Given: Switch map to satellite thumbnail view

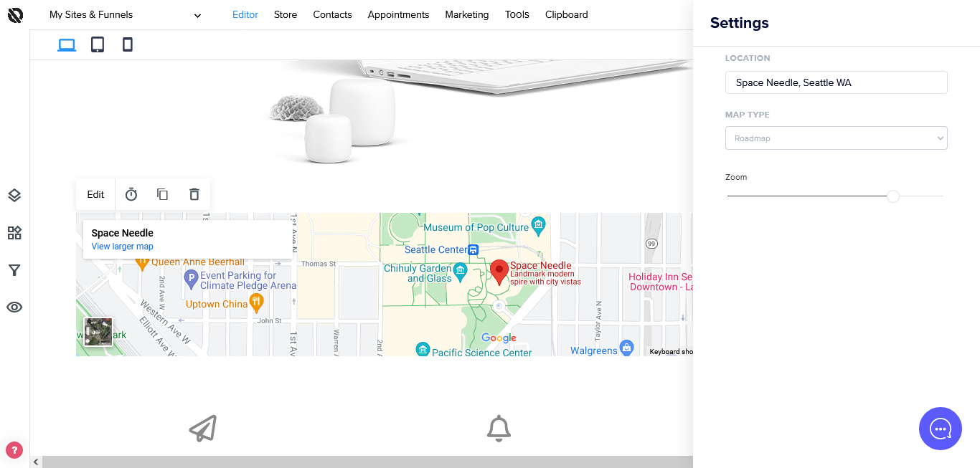Looking at the screenshot, I should click(98, 332).
